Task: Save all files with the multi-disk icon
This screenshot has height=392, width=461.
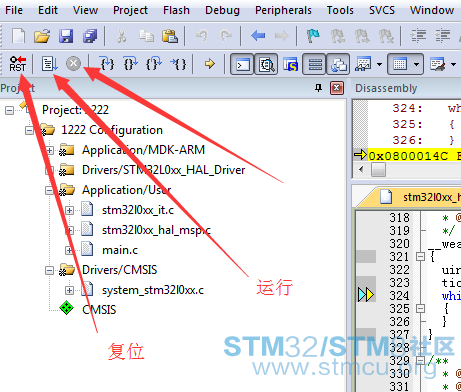Action: click(90, 36)
